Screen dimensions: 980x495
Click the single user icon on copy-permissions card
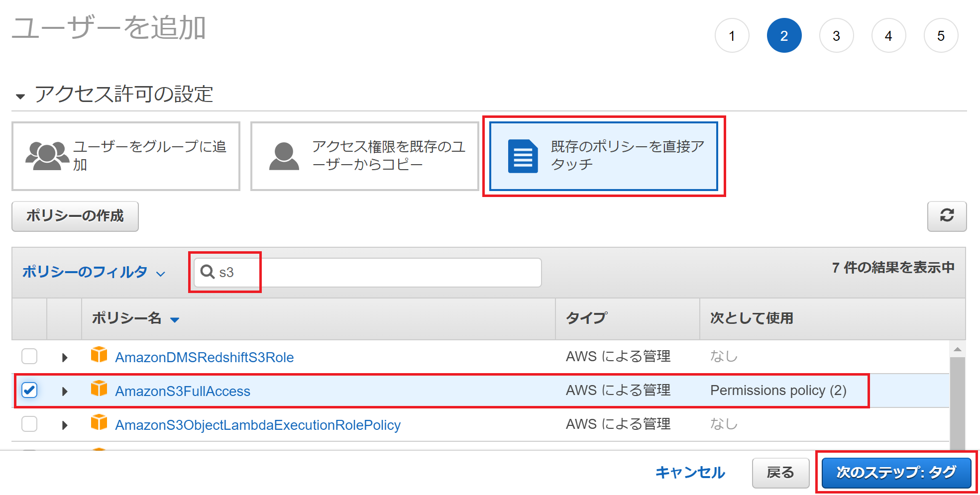click(284, 156)
